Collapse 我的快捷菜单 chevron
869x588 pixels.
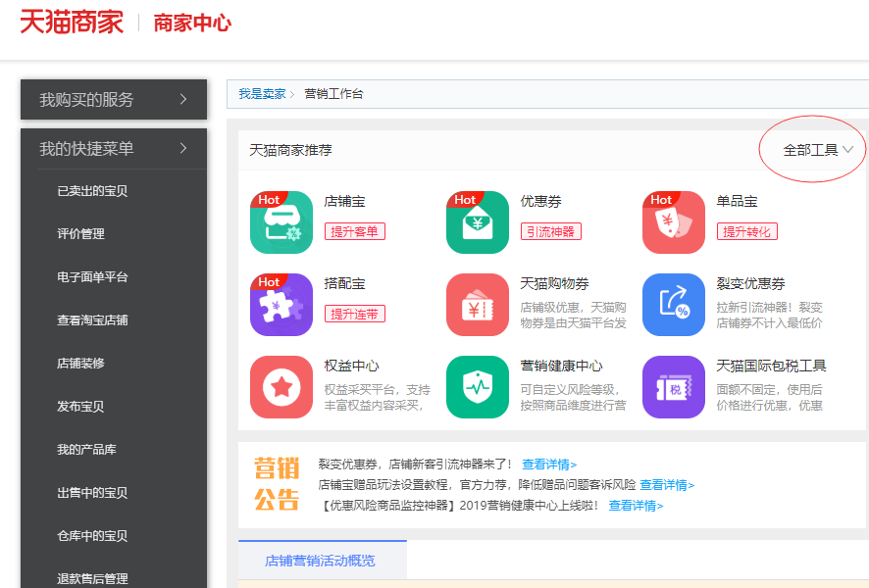[183, 148]
